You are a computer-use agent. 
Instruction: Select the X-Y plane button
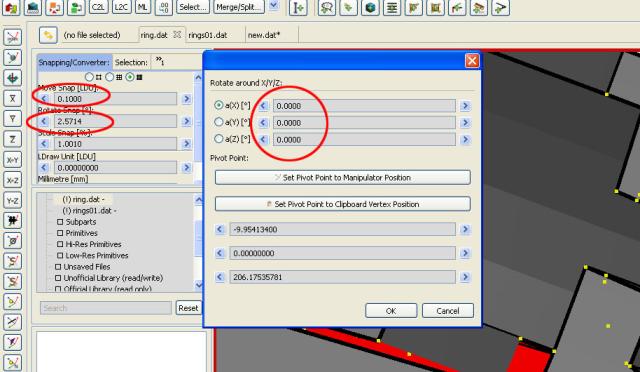pyautogui.click(x=12, y=159)
